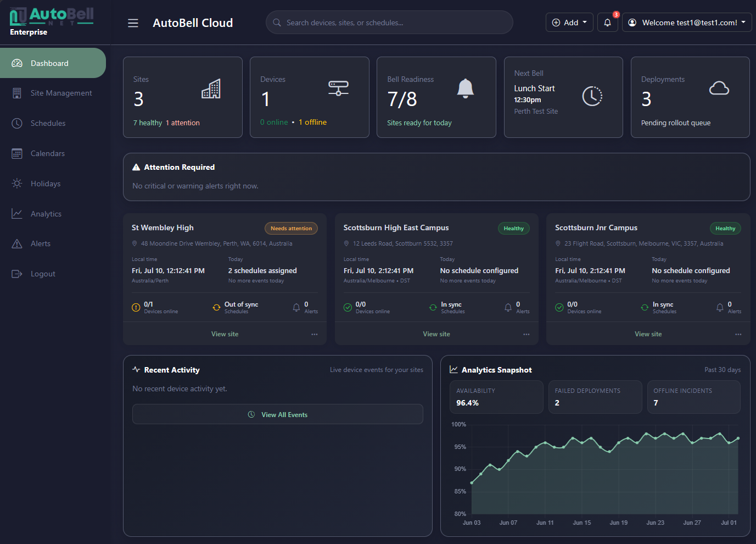
Task: Click the Offline Incidents stat tile
Action: [694, 397]
